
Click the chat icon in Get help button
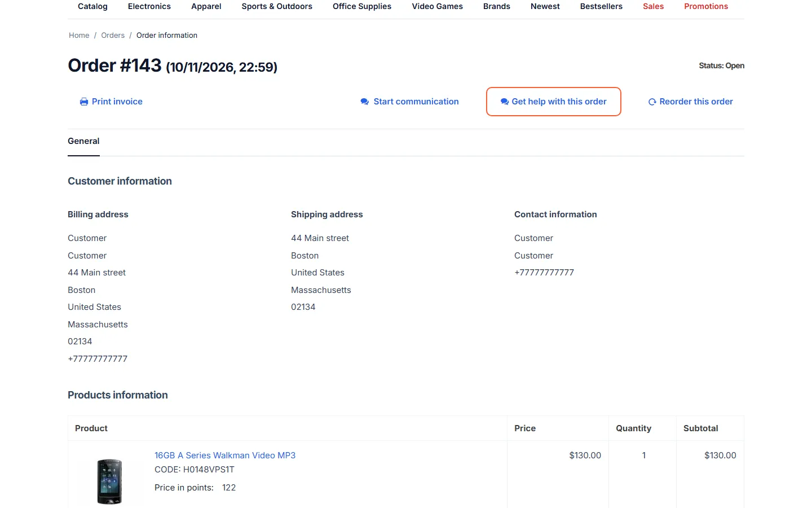(505, 102)
